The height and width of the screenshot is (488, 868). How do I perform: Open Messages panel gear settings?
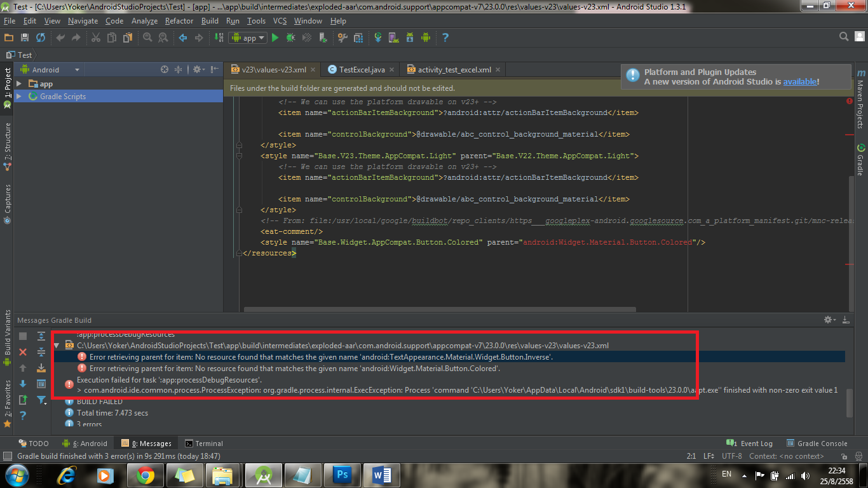[x=829, y=320]
